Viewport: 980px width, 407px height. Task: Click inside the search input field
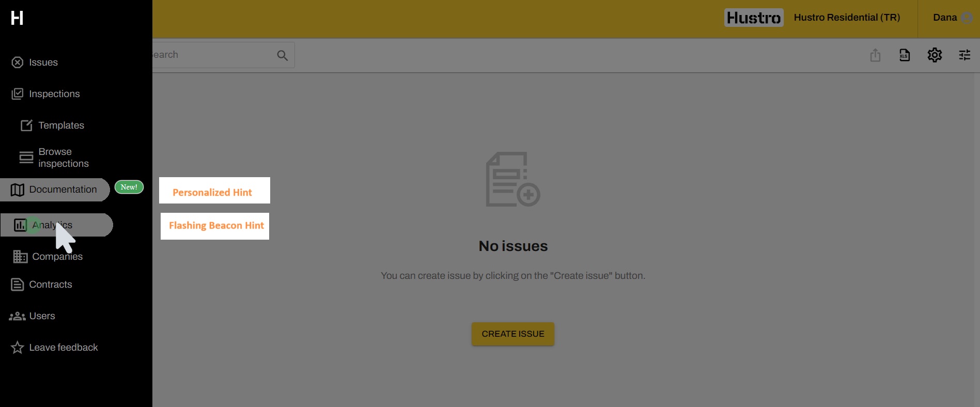212,55
